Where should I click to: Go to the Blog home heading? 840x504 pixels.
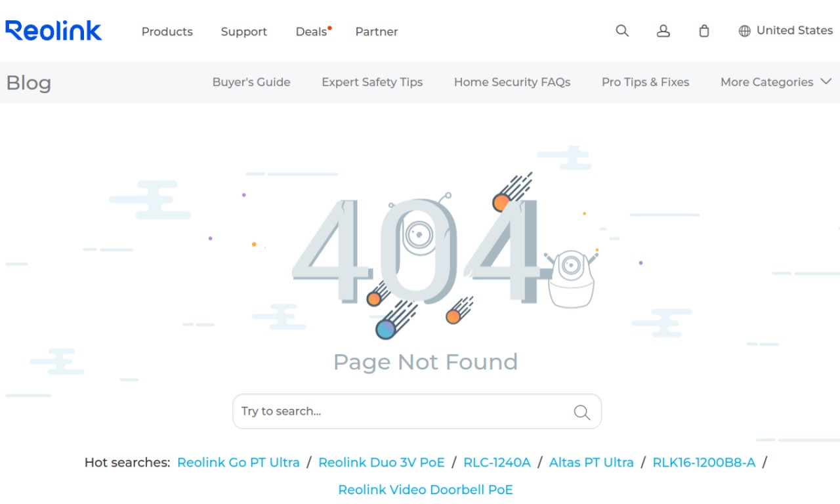pyautogui.click(x=28, y=83)
